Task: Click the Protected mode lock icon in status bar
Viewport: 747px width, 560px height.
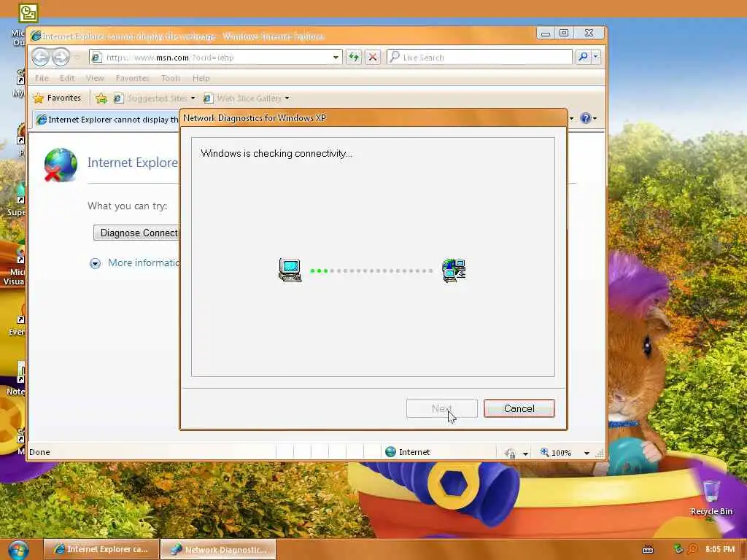Action: (x=510, y=453)
